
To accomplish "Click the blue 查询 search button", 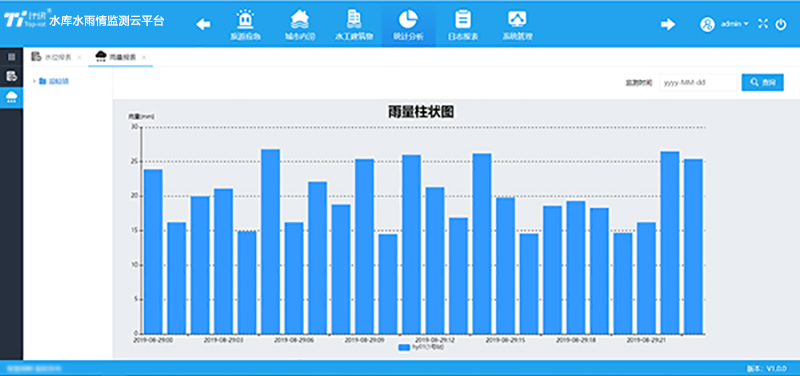I will [x=762, y=82].
